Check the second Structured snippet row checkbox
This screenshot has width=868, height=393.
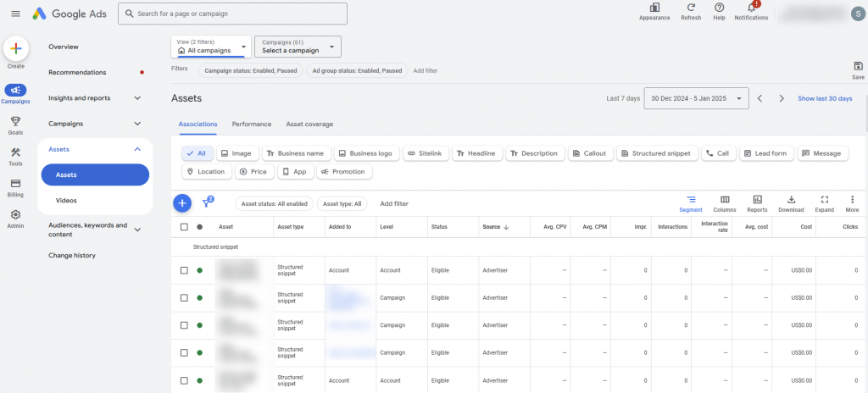(x=184, y=297)
